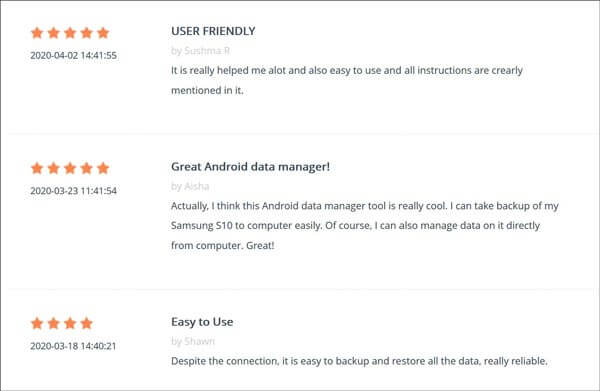Click the review text starting 'Despite the connection'

(x=359, y=361)
